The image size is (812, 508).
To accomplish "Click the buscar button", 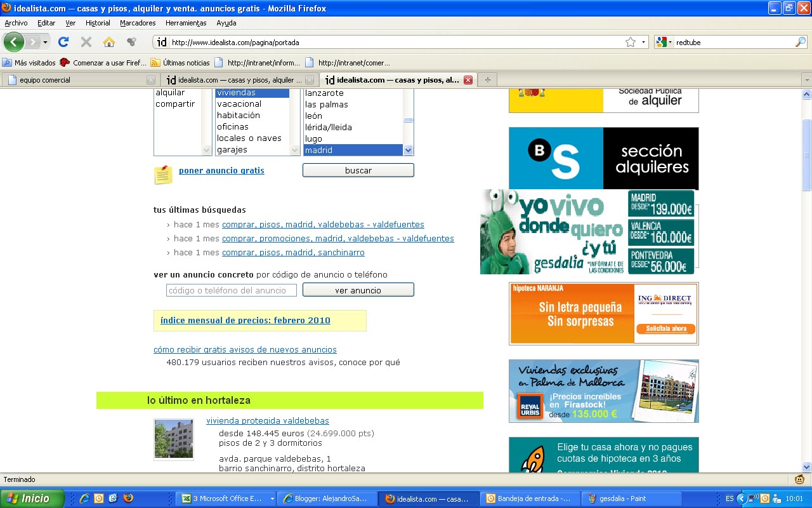I will 358,170.
